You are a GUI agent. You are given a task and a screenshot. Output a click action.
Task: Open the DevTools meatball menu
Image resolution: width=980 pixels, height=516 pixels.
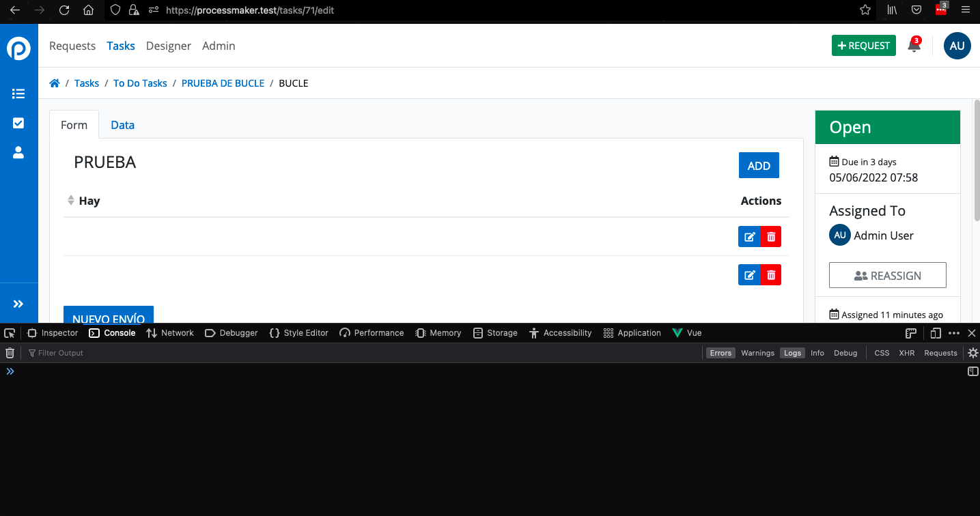953,332
